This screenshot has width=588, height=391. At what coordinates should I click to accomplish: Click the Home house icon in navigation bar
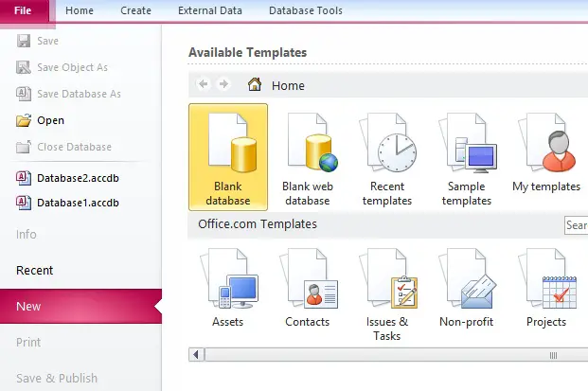[x=255, y=84]
